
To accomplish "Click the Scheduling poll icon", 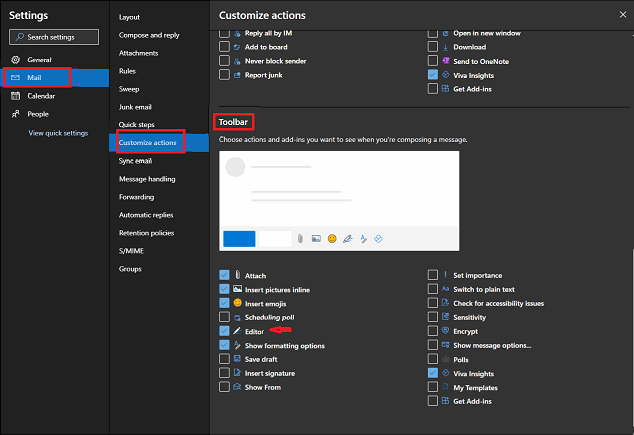I will pos(238,318).
